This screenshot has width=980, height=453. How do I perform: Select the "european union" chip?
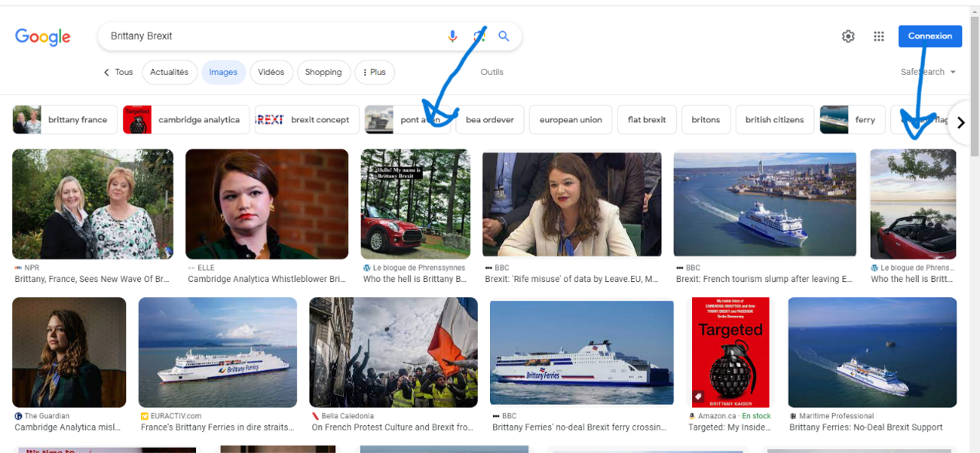pyautogui.click(x=571, y=120)
